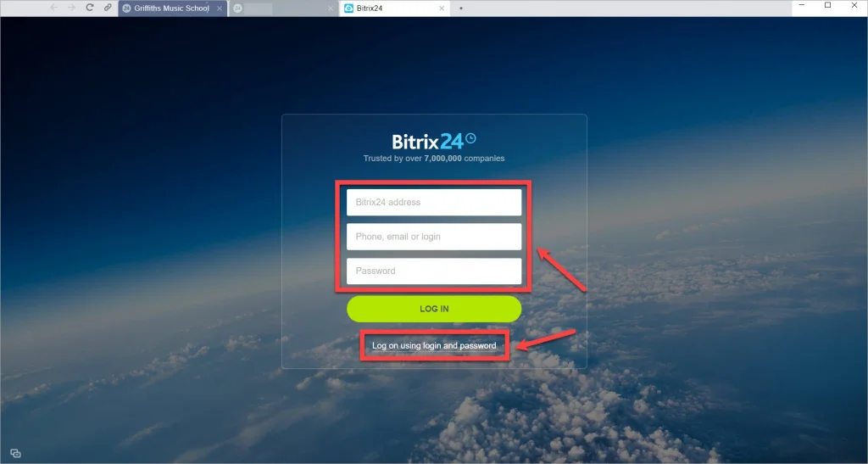Click 'Trusted by over 7,000,000 companies' text
The image size is (868, 464).
[x=434, y=159]
